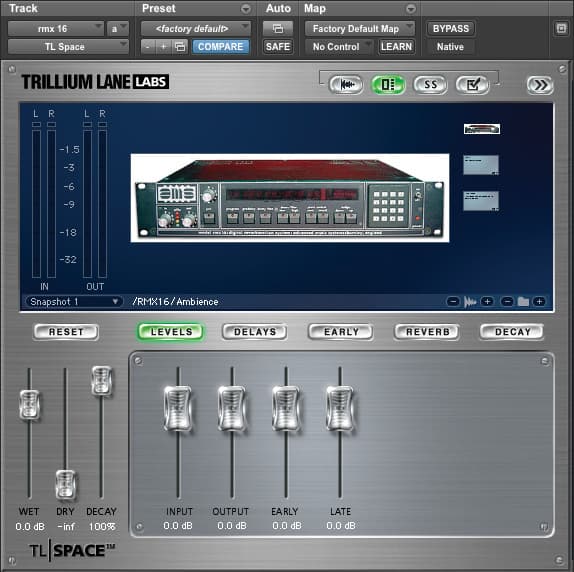Open the plugin automation enable window icon
Viewport: 574px width, 572px height.
click(278, 29)
